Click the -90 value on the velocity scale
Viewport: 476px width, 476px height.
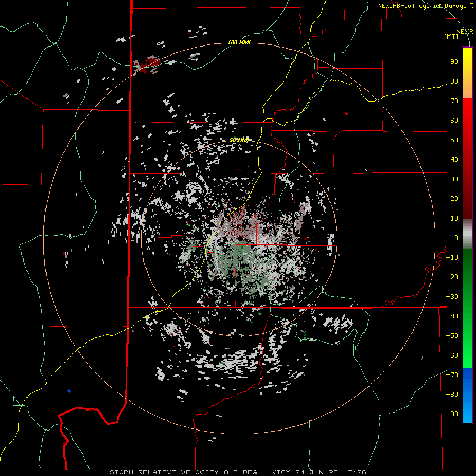tap(452, 414)
